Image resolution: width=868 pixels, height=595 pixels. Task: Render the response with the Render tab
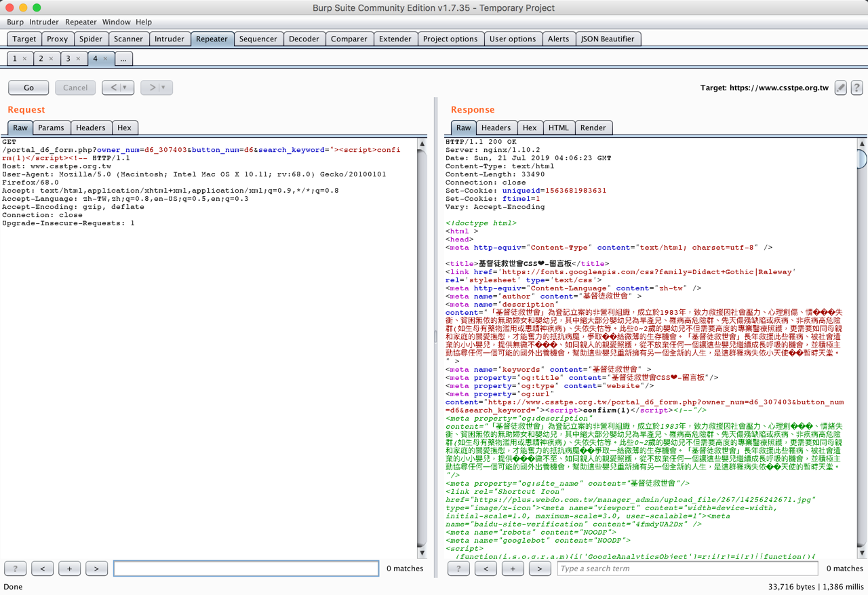593,128
